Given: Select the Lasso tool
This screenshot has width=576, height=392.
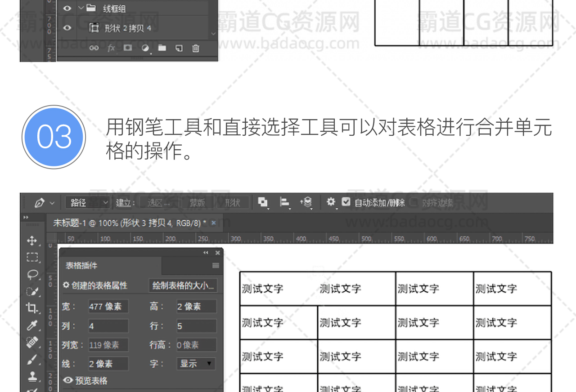Looking at the screenshot, I should (32, 274).
